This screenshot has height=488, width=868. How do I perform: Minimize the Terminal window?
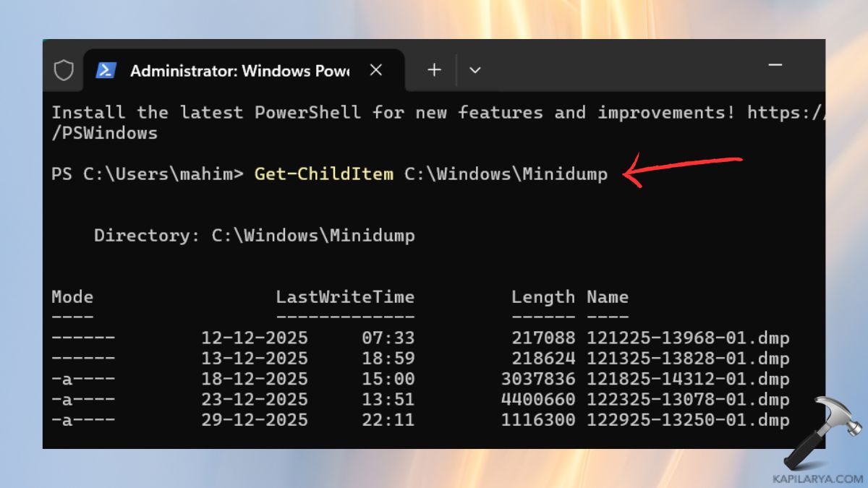click(x=775, y=65)
